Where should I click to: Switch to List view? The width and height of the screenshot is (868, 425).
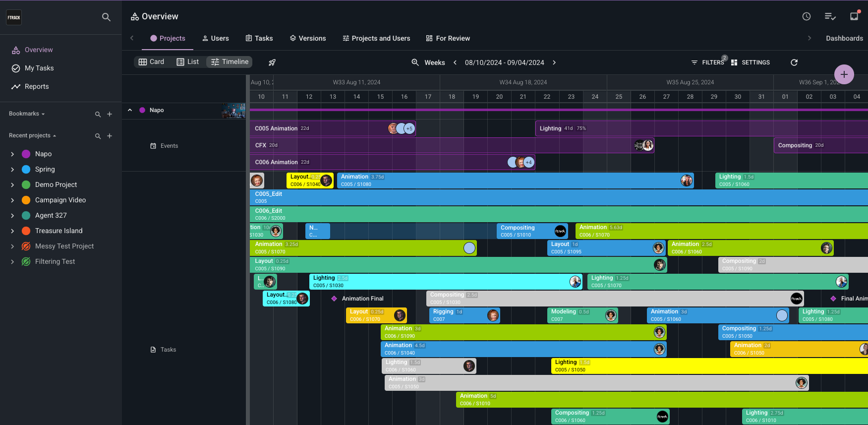tap(188, 62)
